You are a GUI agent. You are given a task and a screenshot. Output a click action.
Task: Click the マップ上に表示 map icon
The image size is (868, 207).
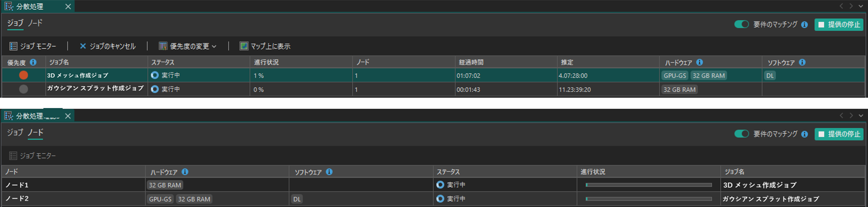244,46
